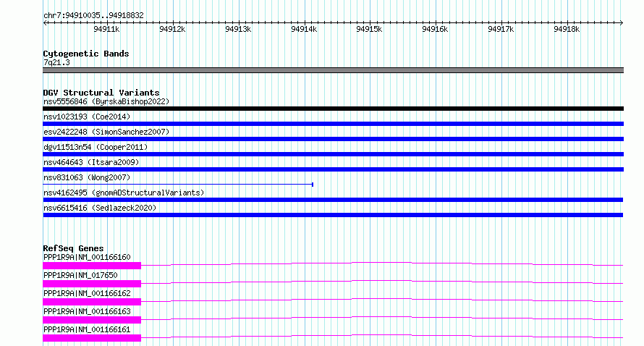Open the RefSeq Genes track title
Screen dimensions: 644x346
[73, 248]
